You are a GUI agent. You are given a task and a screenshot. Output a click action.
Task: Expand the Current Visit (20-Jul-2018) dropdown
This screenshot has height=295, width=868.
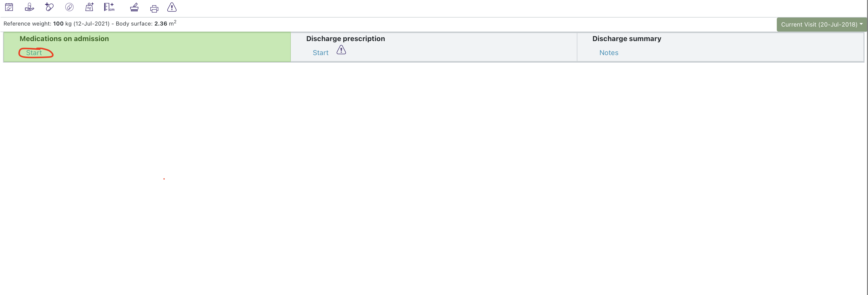[821, 25]
